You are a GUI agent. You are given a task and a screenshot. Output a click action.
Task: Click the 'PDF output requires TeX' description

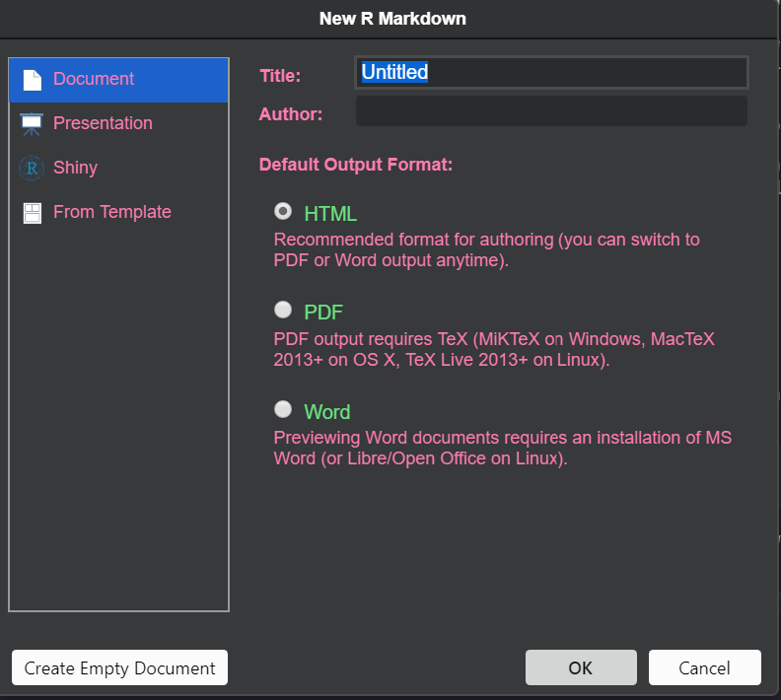[x=494, y=349]
